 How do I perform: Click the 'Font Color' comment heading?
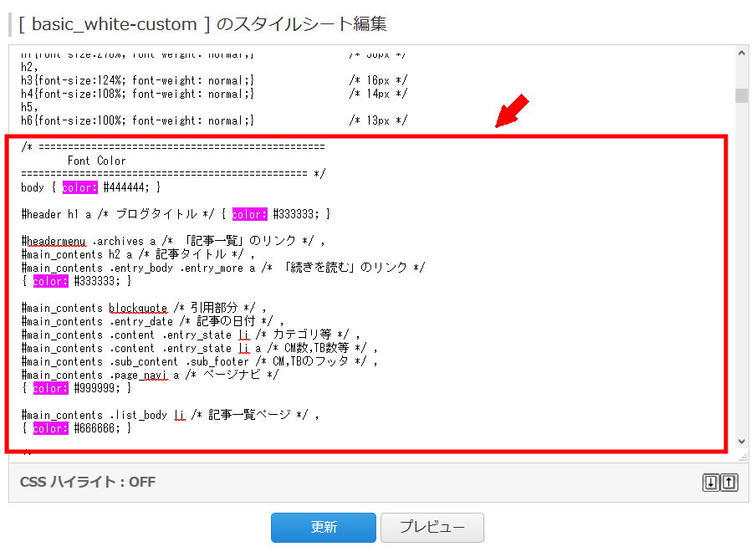point(96,161)
